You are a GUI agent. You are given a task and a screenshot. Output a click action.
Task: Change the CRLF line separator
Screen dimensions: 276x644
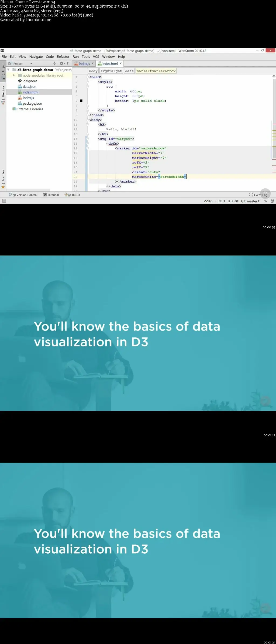[x=220, y=201]
